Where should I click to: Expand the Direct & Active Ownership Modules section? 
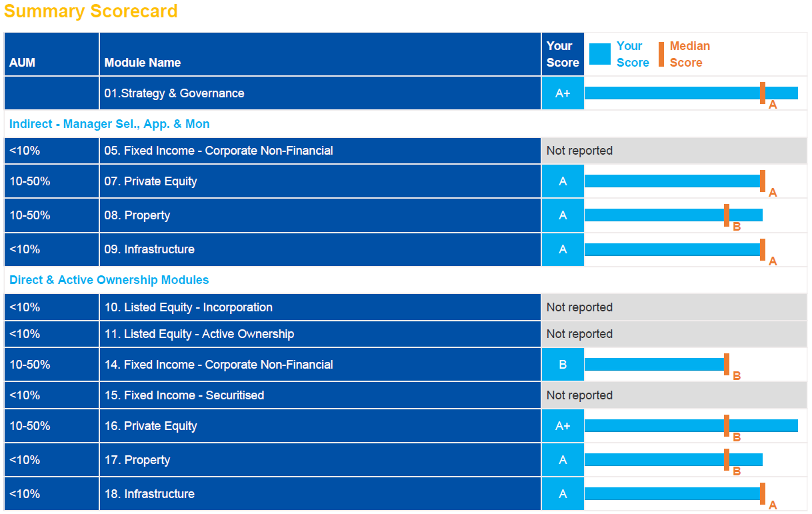[x=109, y=280]
